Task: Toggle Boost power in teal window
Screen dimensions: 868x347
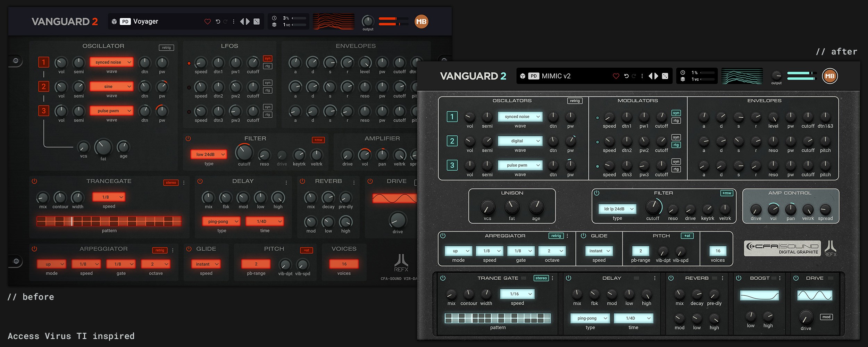Action: pos(739,278)
